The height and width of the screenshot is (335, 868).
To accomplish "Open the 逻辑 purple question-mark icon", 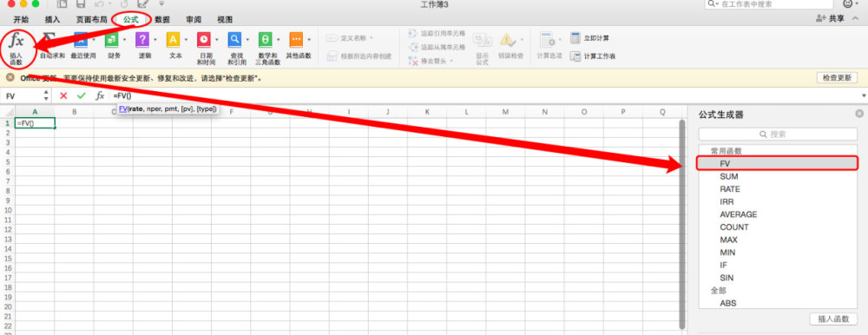I will pyautogui.click(x=142, y=39).
